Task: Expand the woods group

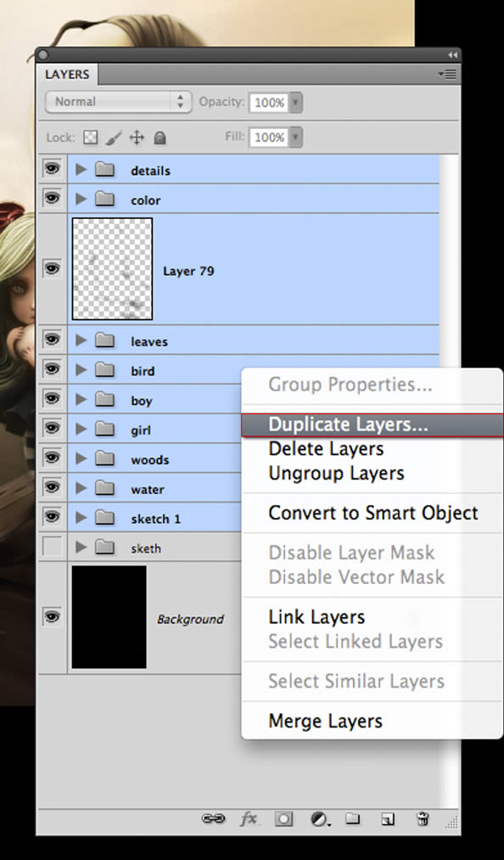Action: (x=81, y=459)
